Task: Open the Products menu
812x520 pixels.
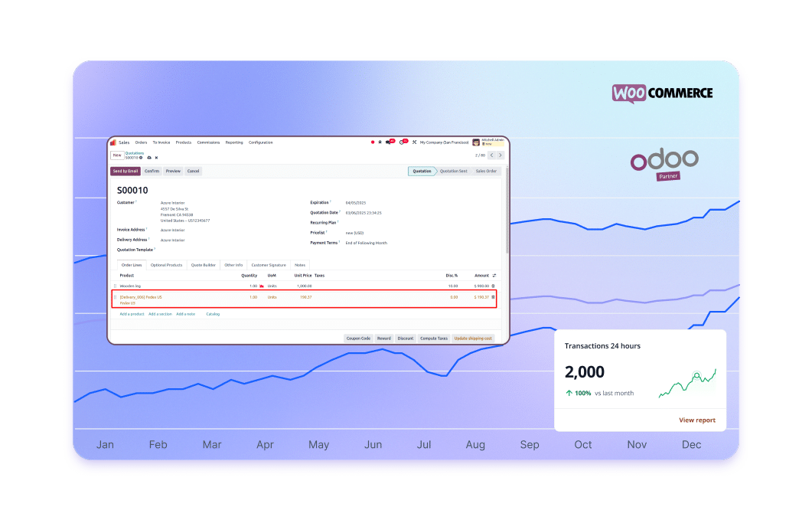Action: point(184,142)
